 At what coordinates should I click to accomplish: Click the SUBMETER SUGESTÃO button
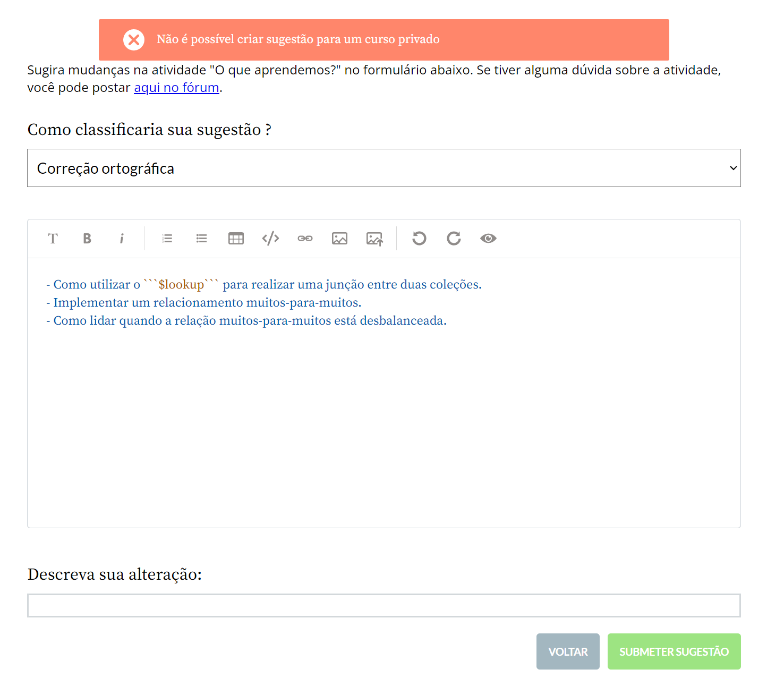674,651
